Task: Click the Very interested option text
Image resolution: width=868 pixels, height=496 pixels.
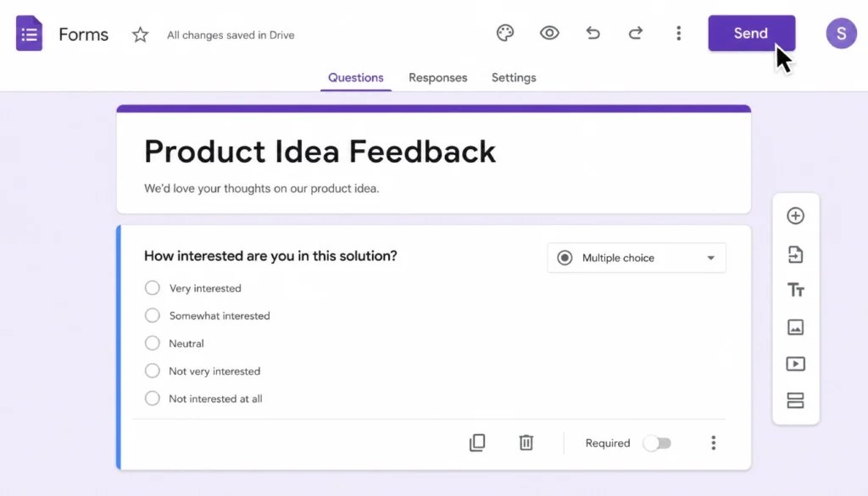Action: point(205,288)
